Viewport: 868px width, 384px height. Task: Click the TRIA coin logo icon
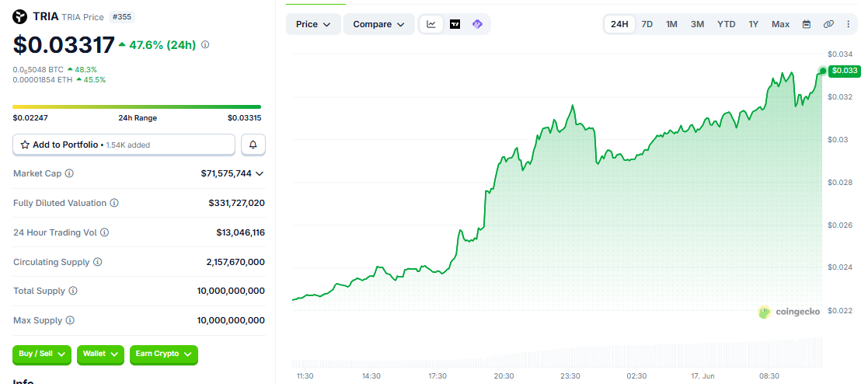(x=20, y=17)
